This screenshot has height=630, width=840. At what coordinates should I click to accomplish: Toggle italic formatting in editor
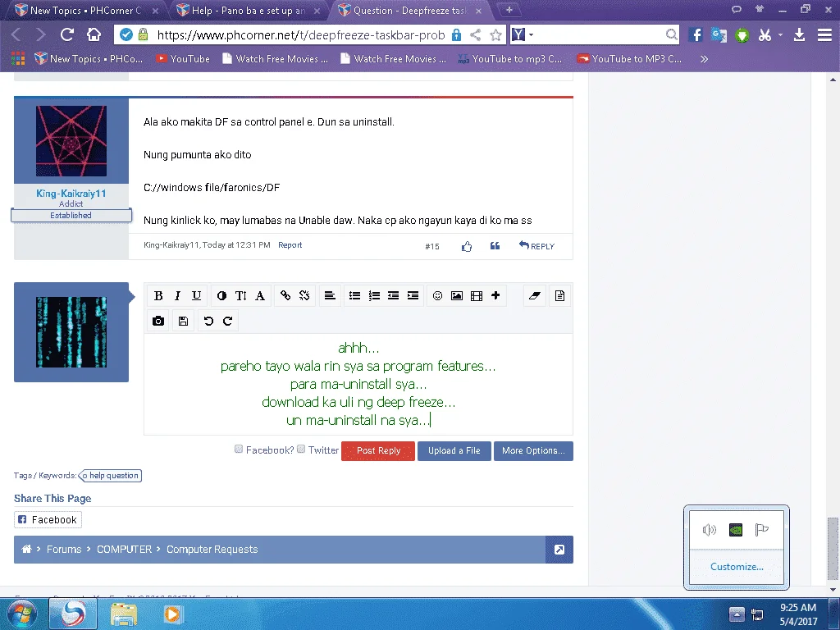click(x=177, y=295)
